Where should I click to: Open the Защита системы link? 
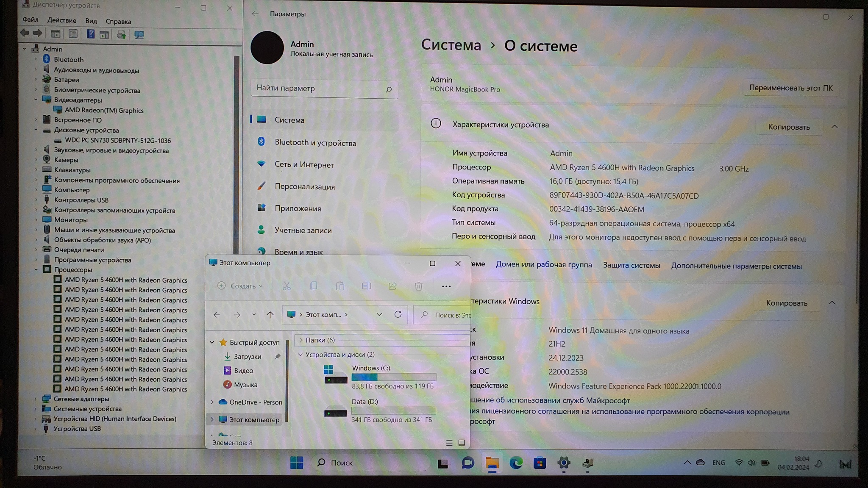[x=631, y=266]
